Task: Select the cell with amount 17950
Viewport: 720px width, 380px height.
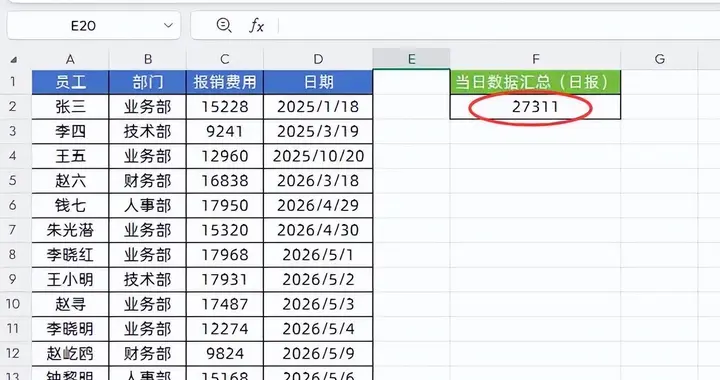Action: click(225, 206)
